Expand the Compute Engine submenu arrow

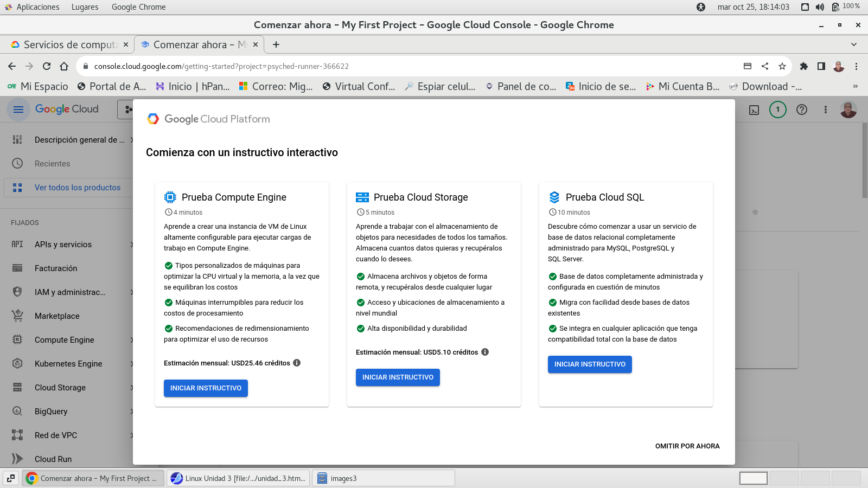(131, 340)
